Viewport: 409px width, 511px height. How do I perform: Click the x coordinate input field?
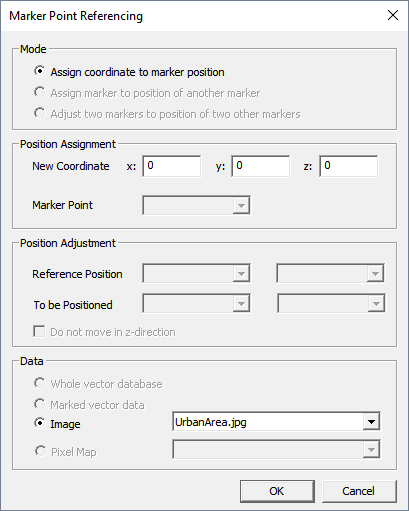tap(172, 166)
